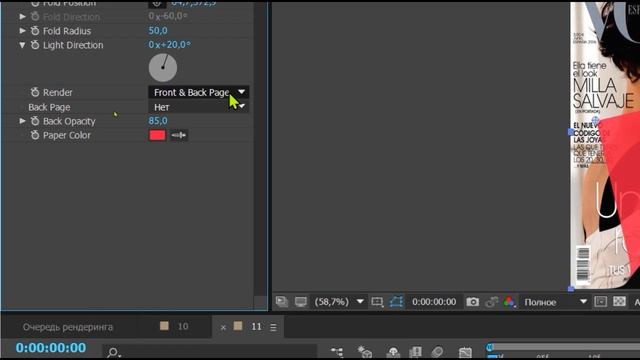Toggle the Light Direction stopwatch
The image size is (640, 360).
35,45
